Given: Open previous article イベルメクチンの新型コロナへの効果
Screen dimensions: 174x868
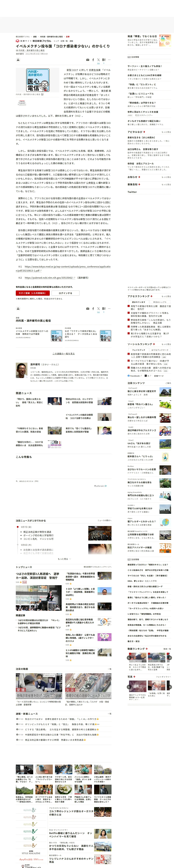Looking at the screenshot, I should point(32,332).
